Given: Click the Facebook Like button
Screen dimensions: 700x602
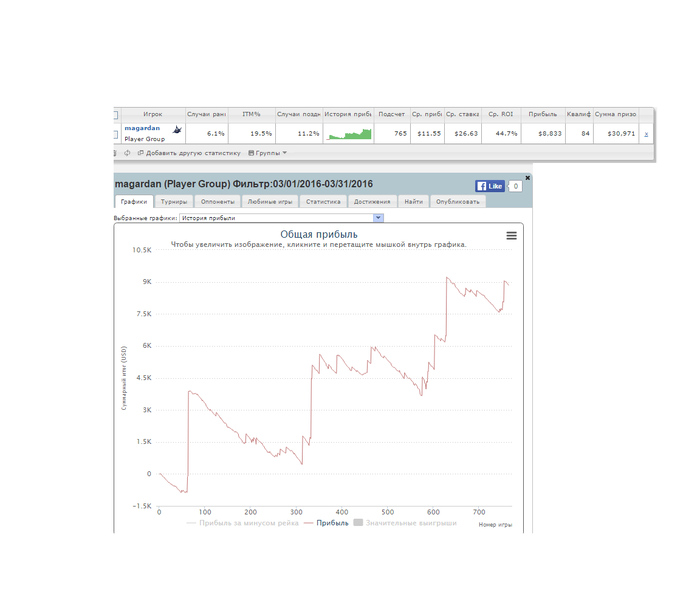Looking at the screenshot, I should [x=490, y=186].
